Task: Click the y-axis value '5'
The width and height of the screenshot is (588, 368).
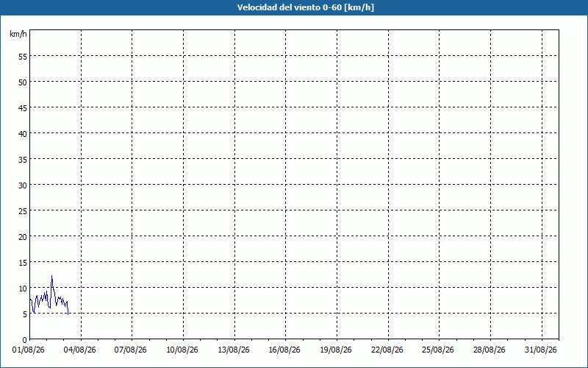Action: (x=25, y=314)
